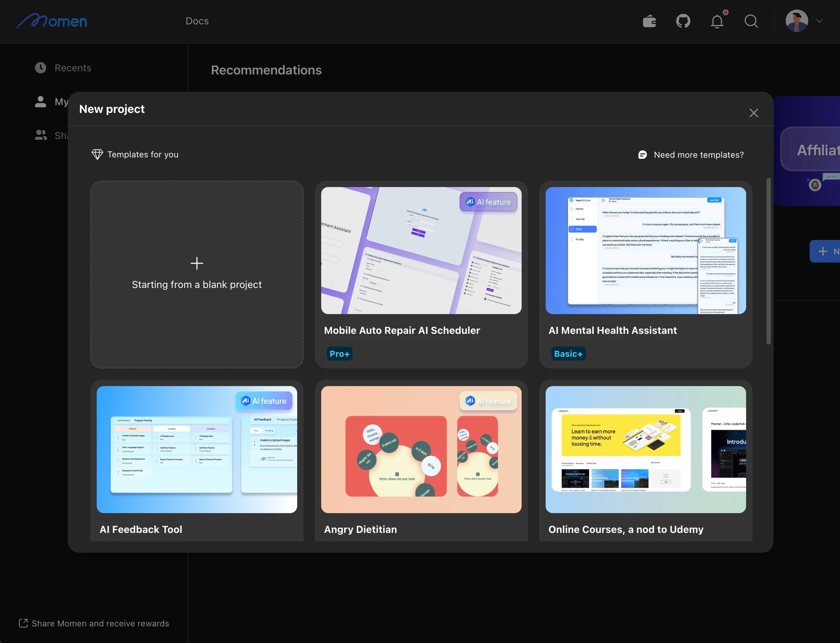This screenshot has width=840, height=643.
Task: Expand the account dropdown chevron
Action: 819,21
